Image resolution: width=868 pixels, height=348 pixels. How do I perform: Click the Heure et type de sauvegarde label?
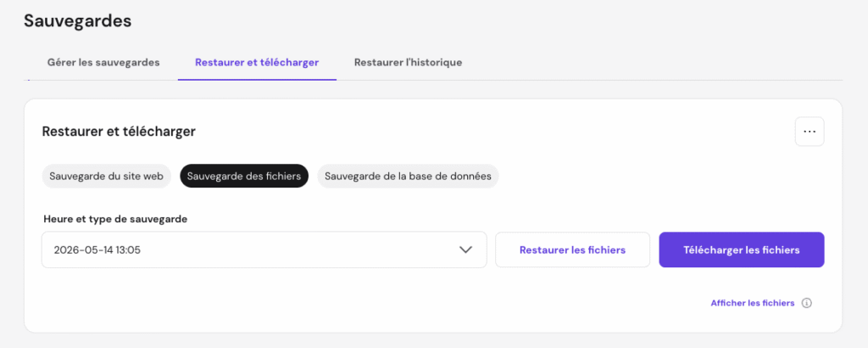click(x=115, y=219)
